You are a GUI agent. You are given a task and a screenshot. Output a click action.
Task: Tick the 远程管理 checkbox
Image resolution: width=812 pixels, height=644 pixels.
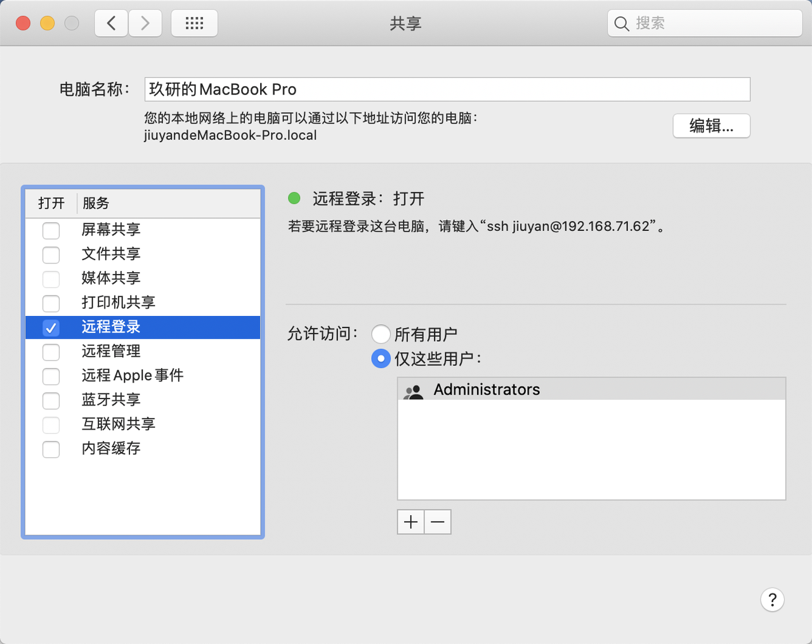pos(51,352)
